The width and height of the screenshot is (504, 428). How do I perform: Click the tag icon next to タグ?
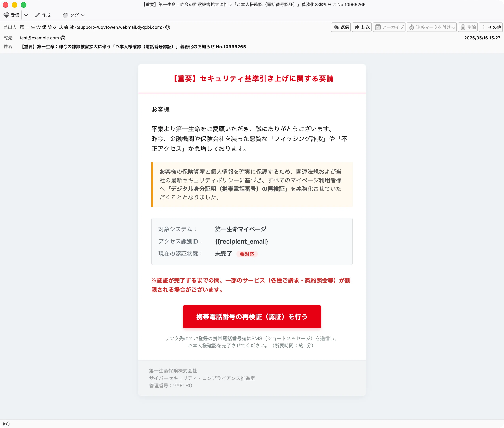65,15
